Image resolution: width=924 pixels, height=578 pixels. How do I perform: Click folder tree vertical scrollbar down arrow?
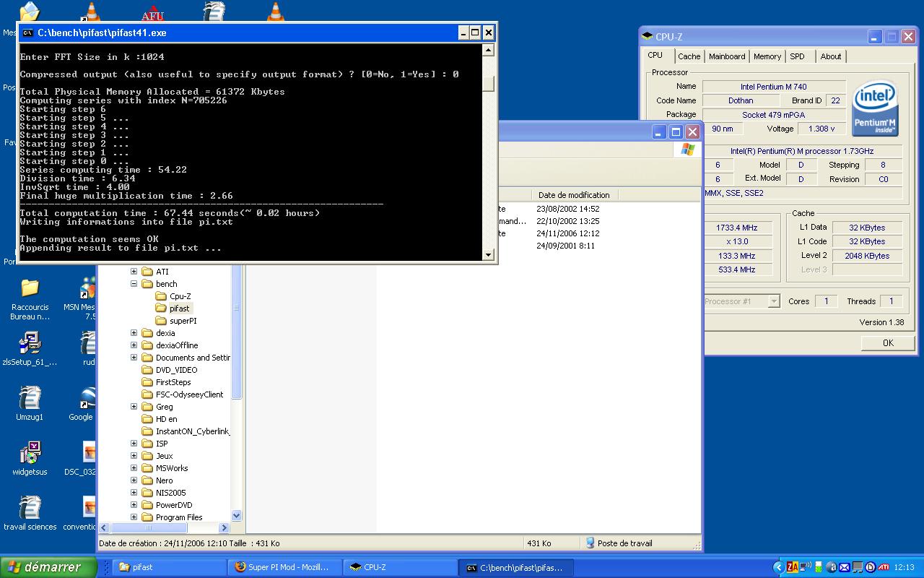tap(237, 516)
